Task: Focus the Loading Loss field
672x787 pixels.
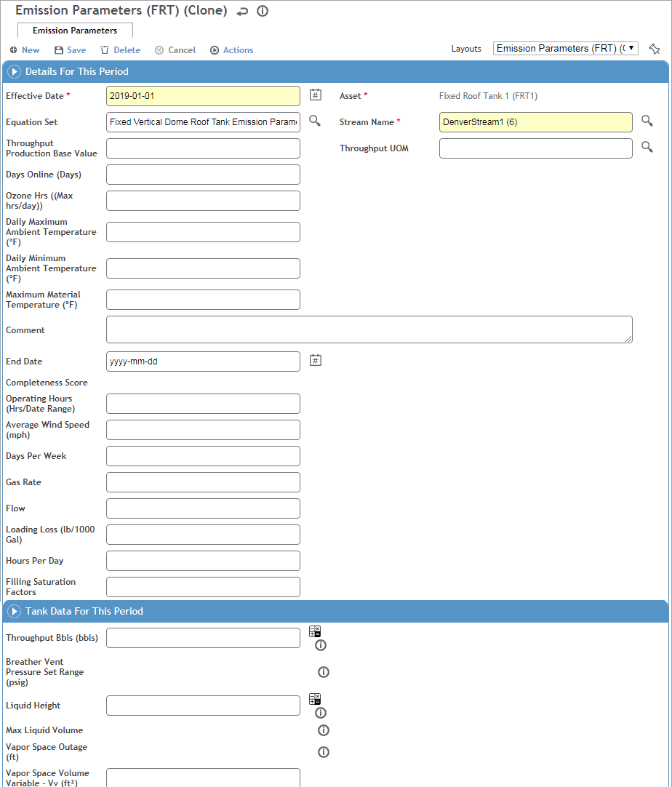Action: click(x=203, y=535)
